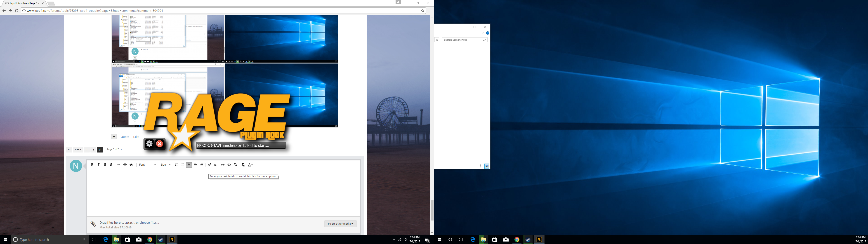Close RAGE Plugin Hook with red X
Screen dimensions: 868x244
[160, 144]
